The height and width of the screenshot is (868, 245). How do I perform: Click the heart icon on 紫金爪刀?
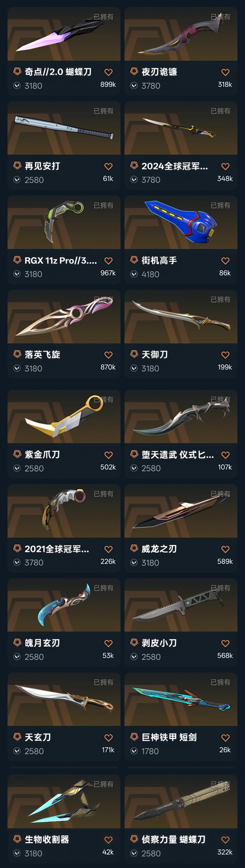(108, 455)
